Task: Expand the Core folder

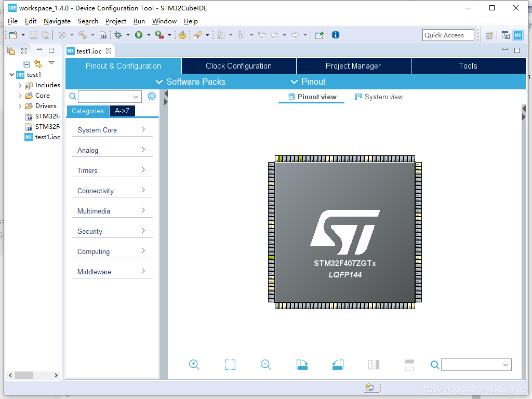Action: 20,96
